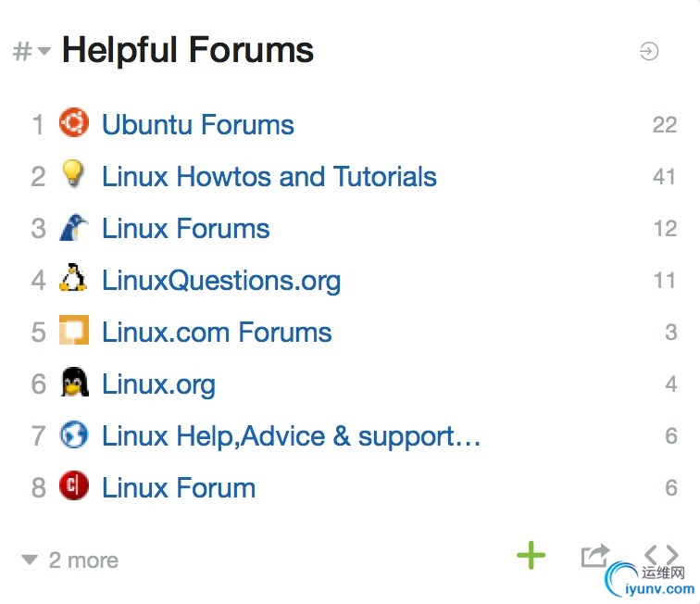Open the dropdown arrow beside Helpful Forums
The height and width of the screenshot is (604, 700).
point(44,51)
